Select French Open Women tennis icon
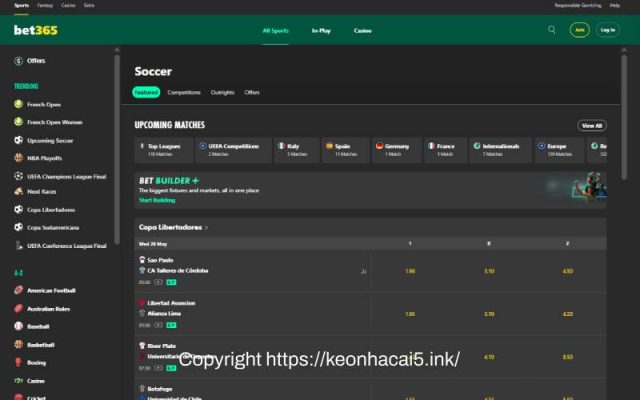This screenshot has width=640, height=400. click(18, 122)
